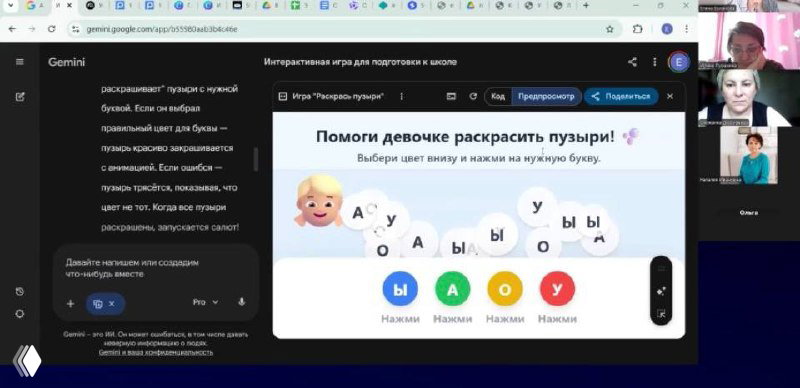Click the title "Интерактивная игра для подготовки к школе"
The width and height of the screenshot is (800, 388).
coord(360,62)
